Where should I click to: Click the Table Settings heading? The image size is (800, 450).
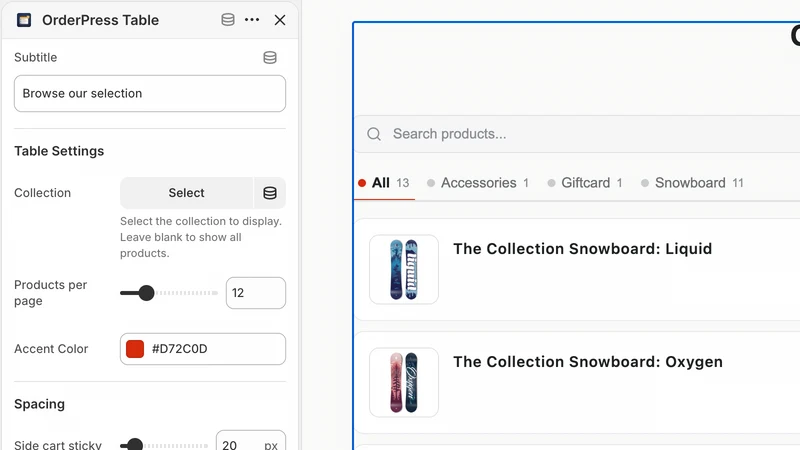59,151
